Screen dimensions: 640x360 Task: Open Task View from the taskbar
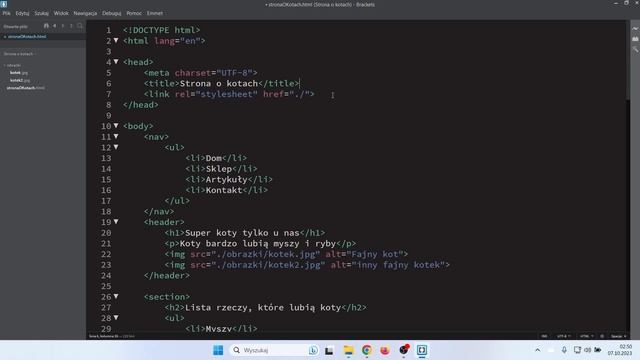point(329,350)
